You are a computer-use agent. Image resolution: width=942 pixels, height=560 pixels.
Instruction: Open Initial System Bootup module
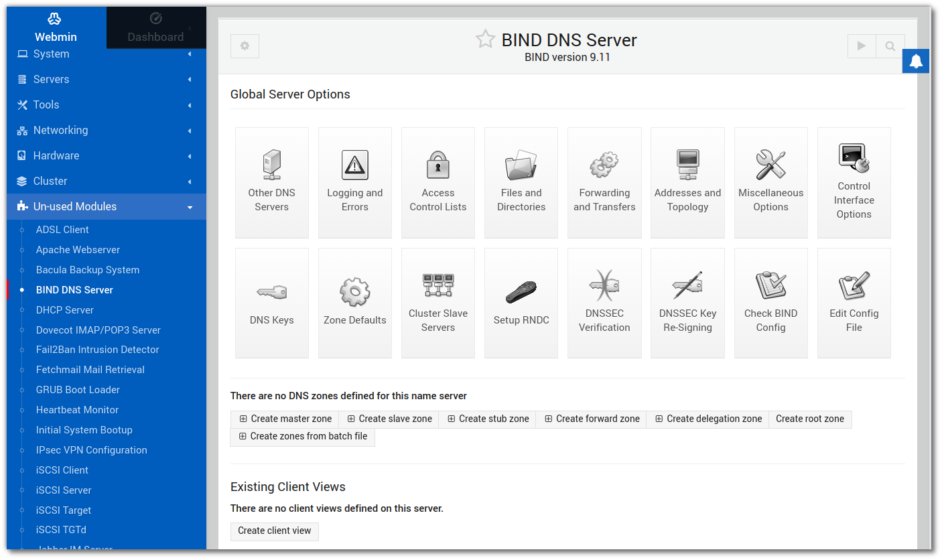[x=84, y=430]
